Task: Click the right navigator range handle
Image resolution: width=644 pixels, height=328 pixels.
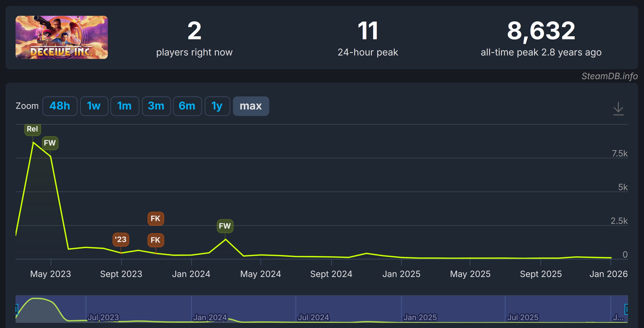Action: click(626, 309)
